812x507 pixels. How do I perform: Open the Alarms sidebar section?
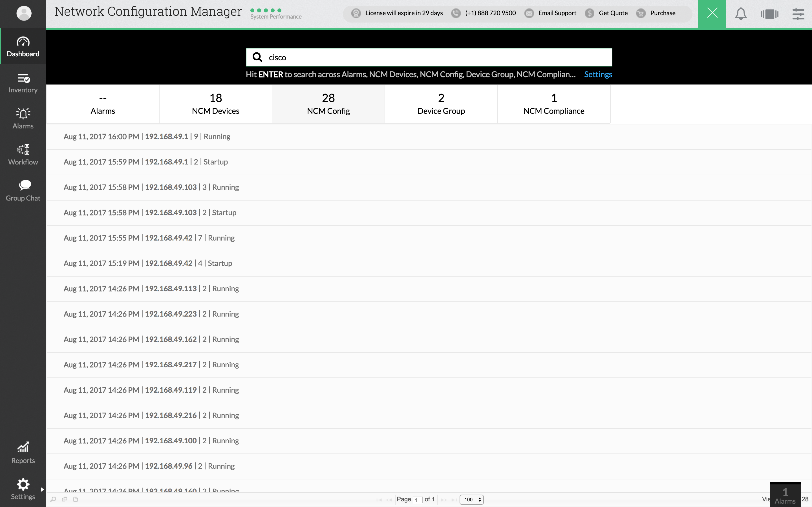[x=23, y=119]
